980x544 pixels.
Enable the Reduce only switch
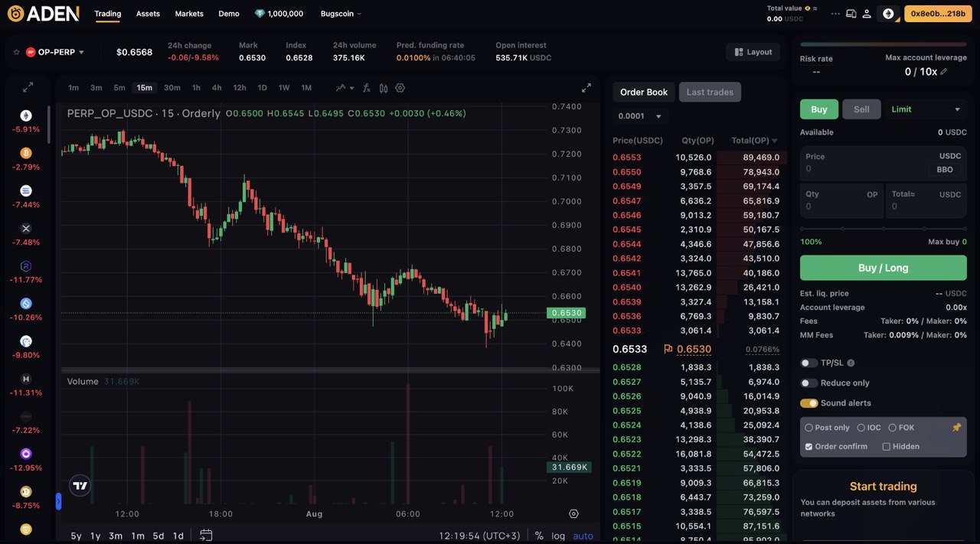point(808,383)
